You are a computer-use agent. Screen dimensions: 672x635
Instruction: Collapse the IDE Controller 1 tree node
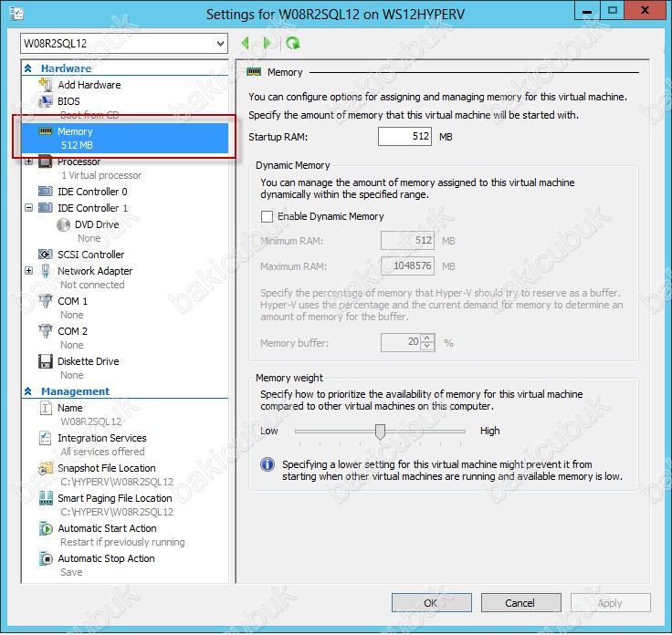(x=28, y=208)
